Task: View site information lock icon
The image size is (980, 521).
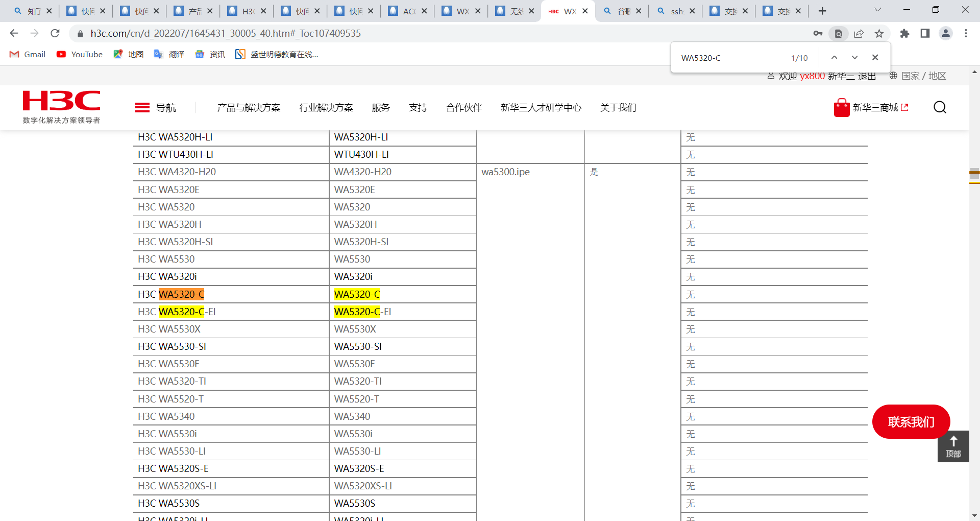Action: tap(80, 34)
